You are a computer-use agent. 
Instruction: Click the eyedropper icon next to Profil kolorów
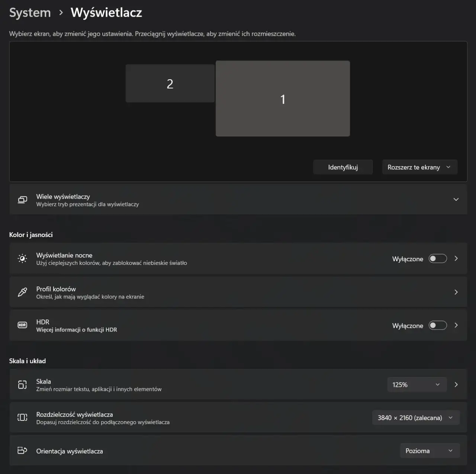coord(22,292)
